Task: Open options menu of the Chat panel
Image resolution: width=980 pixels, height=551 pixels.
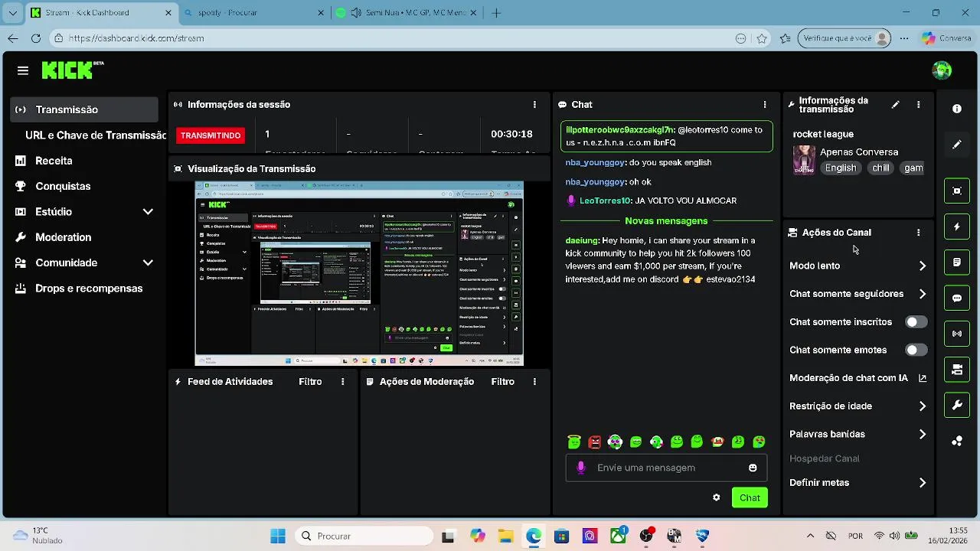Action: (x=764, y=105)
